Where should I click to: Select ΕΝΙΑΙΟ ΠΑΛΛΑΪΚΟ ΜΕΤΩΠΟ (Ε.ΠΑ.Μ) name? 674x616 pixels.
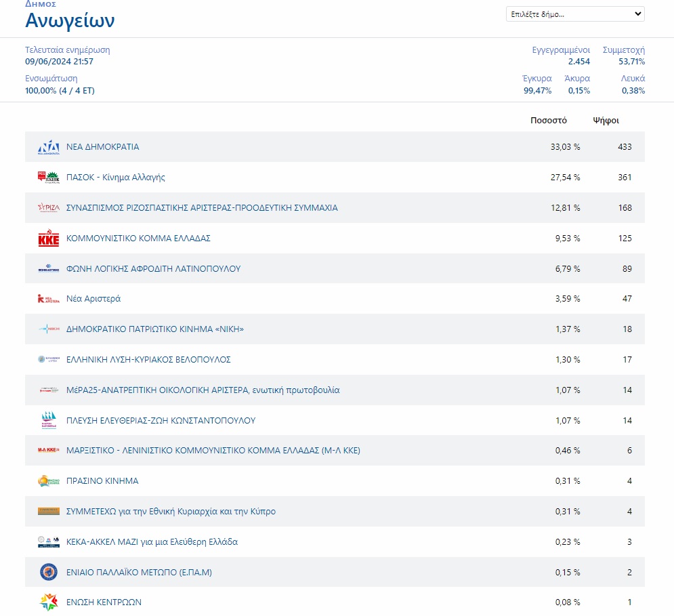pos(139,572)
